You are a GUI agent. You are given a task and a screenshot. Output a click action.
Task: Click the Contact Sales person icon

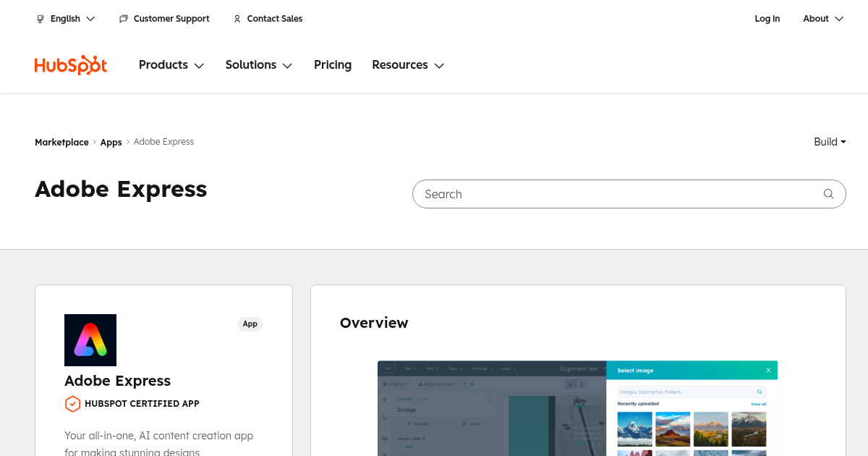click(x=237, y=19)
